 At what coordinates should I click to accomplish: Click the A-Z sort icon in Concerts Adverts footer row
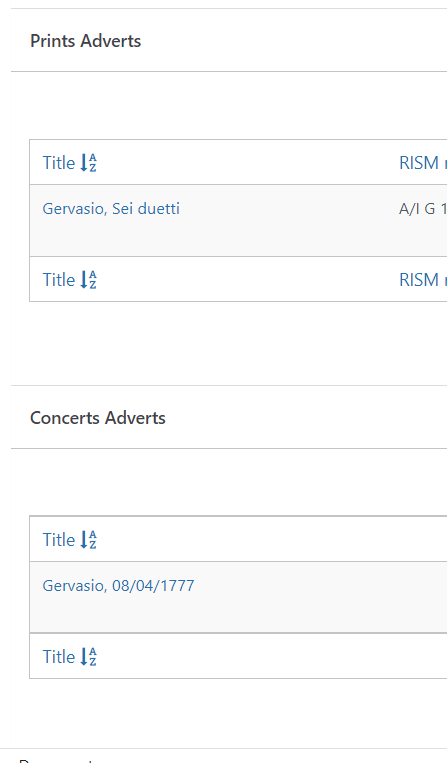click(89, 656)
